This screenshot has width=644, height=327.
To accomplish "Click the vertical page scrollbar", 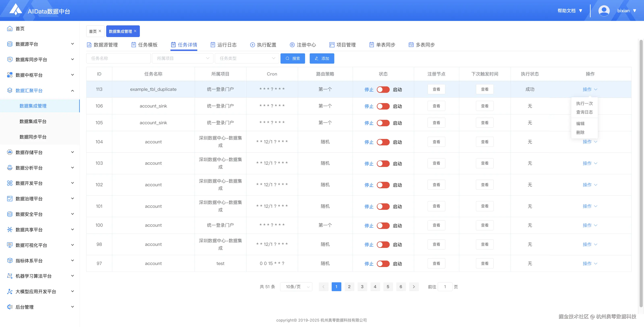I will (x=641, y=173).
